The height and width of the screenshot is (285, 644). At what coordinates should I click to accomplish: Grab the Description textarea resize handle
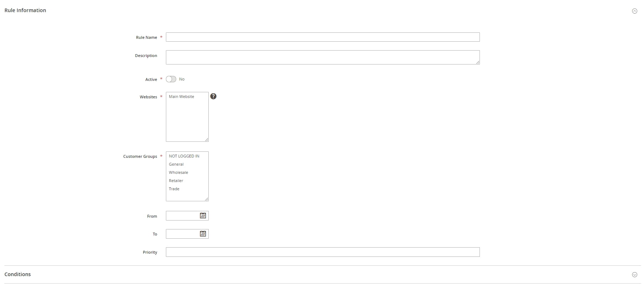point(478,62)
